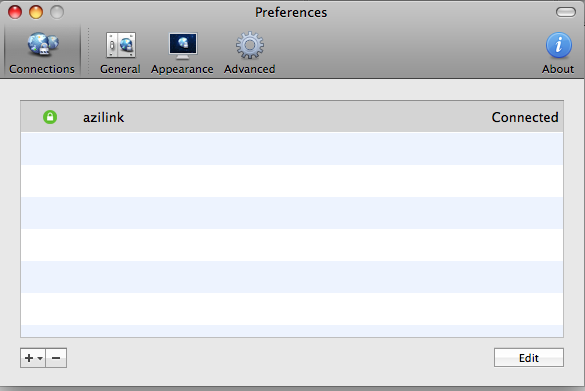This screenshot has height=391, width=585.
Task: Open the Appearance monitor icon
Action: [182, 46]
